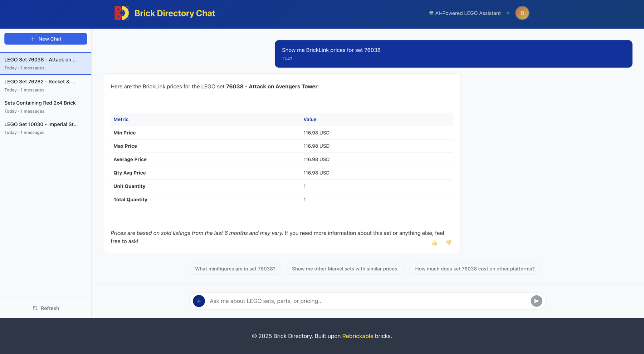The height and width of the screenshot is (354, 644).
Task: Ask how much set 76038 costs elsewhere
Action: (x=474, y=269)
